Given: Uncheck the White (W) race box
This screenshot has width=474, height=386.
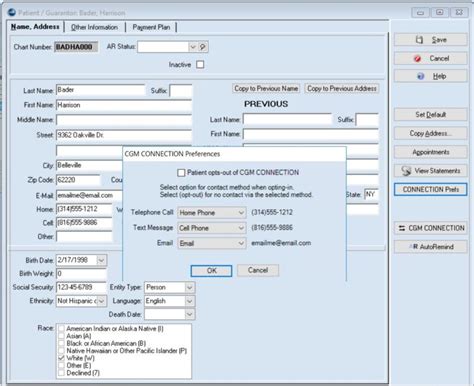Looking at the screenshot, I should [61, 358].
